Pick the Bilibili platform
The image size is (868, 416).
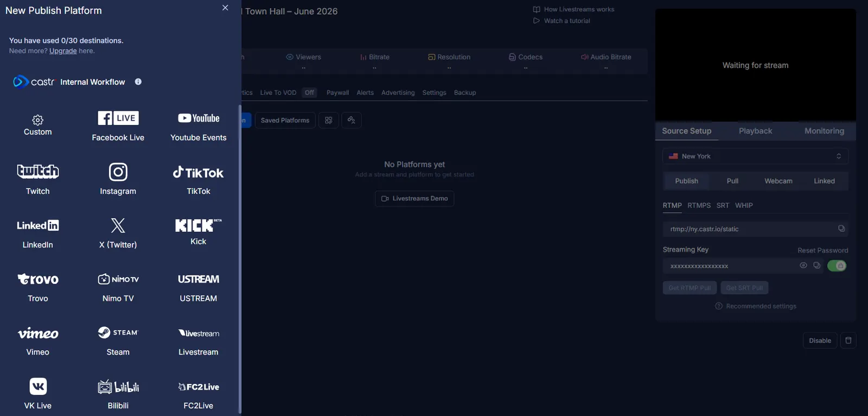(x=118, y=394)
